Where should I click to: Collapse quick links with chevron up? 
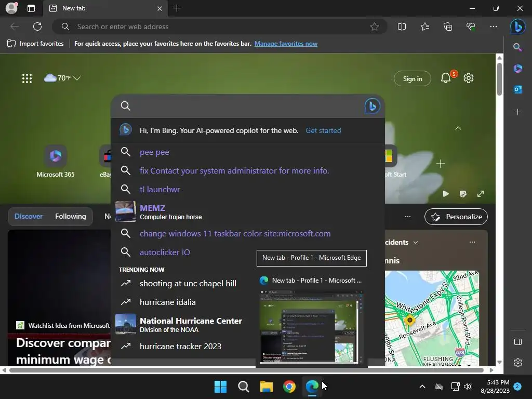click(x=458, y=128)
